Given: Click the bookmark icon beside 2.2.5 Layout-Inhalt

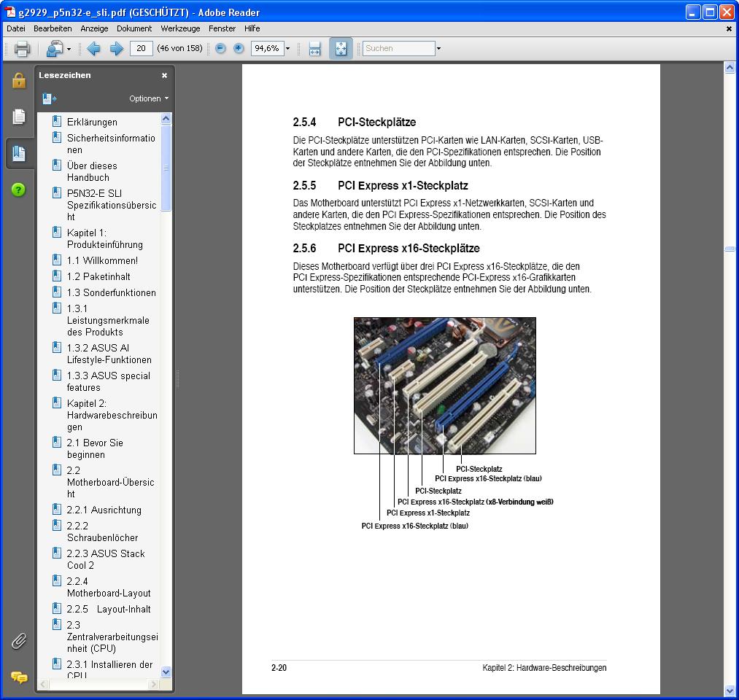Looking at the screenshot, I should pos(57,609).
